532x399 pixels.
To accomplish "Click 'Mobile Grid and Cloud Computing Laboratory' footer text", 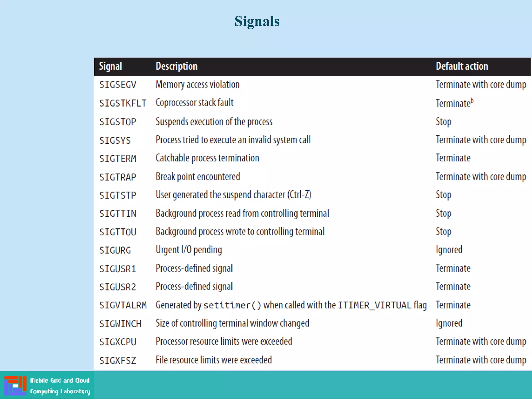I will 60,386.
